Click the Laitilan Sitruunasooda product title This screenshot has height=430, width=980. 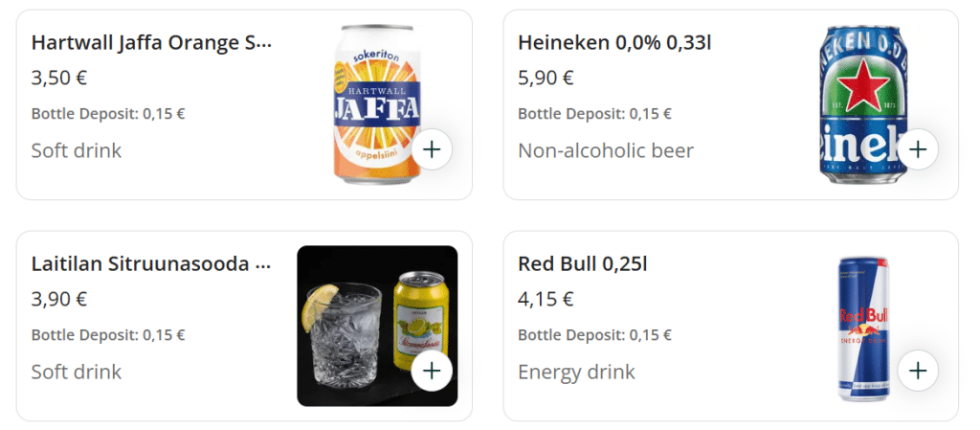click(151, 264)
